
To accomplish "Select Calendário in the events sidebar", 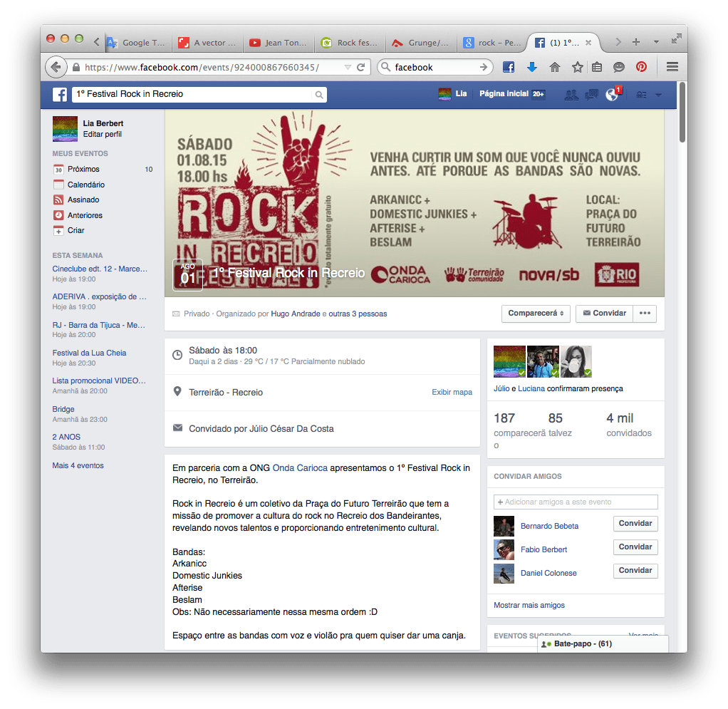I will point(86,185).
